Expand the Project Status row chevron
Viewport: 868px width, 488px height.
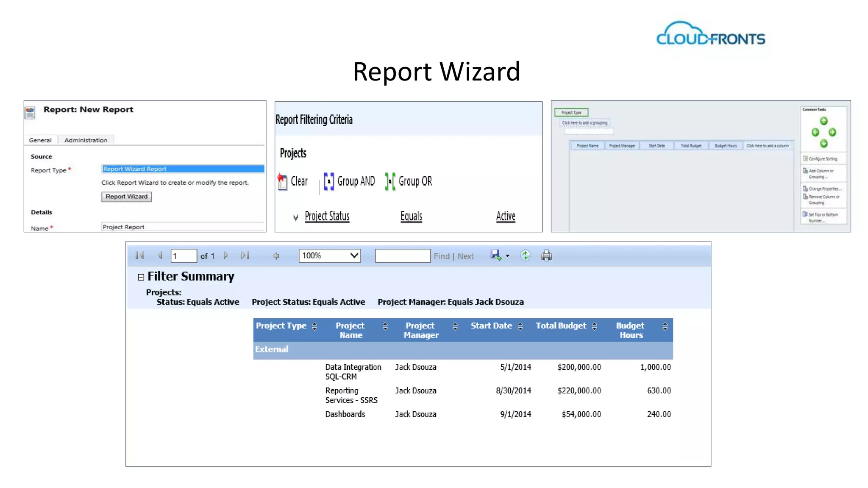pos(295,218)
